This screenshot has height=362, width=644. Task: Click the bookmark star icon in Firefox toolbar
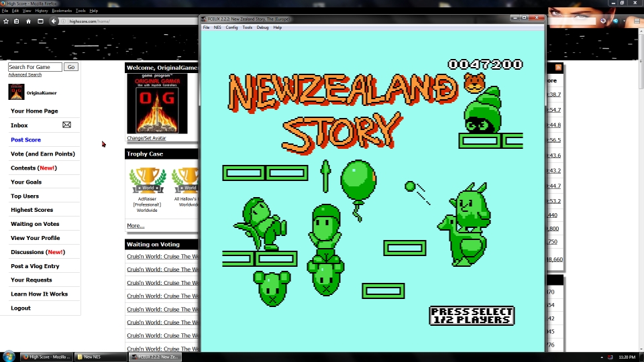[6, 21]
